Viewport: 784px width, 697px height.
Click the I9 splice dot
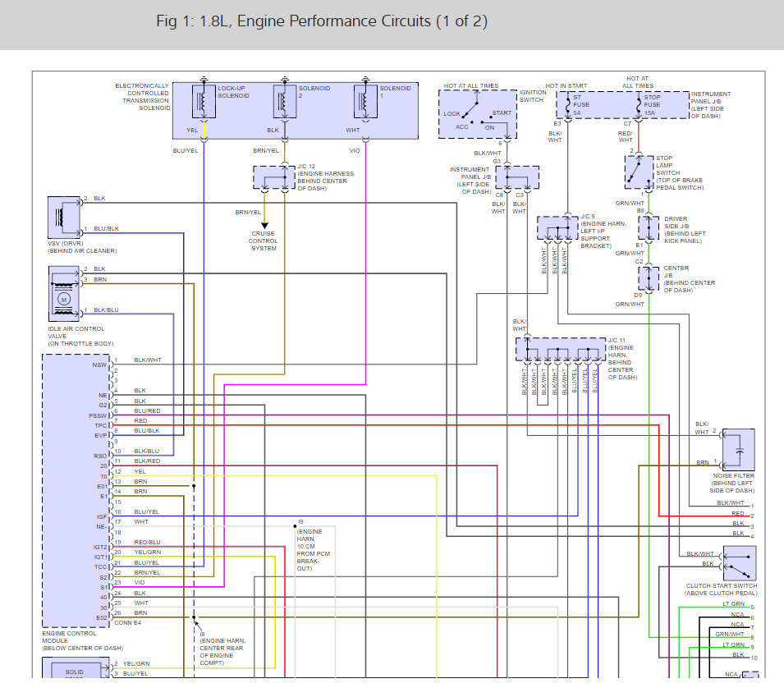pyautogui.click(x=295, y=526)
